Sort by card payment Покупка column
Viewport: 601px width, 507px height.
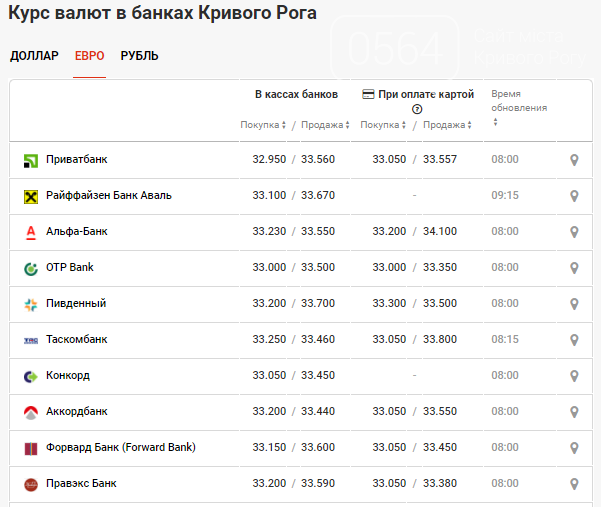tap(383, 125)
